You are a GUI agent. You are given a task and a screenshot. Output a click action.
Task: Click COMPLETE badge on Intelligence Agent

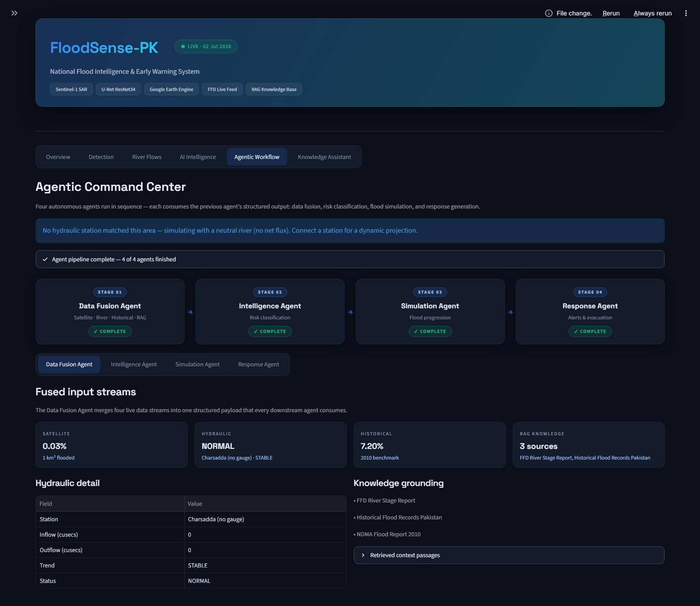pos(270,331)
